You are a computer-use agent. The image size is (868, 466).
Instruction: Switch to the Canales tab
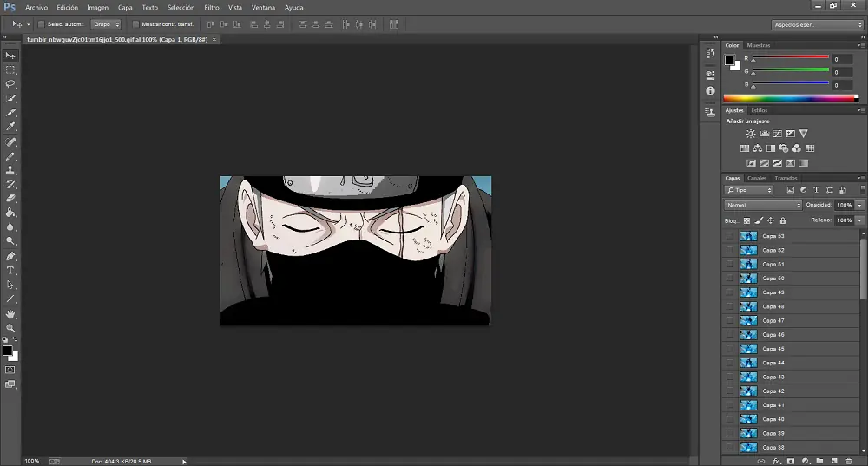757,178
